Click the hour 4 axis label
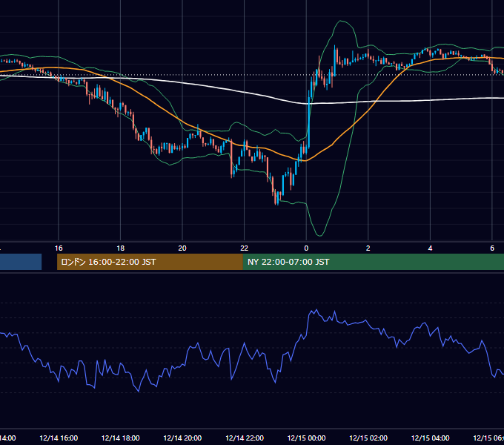Viewport: 504px width, 445px height. 430,248
